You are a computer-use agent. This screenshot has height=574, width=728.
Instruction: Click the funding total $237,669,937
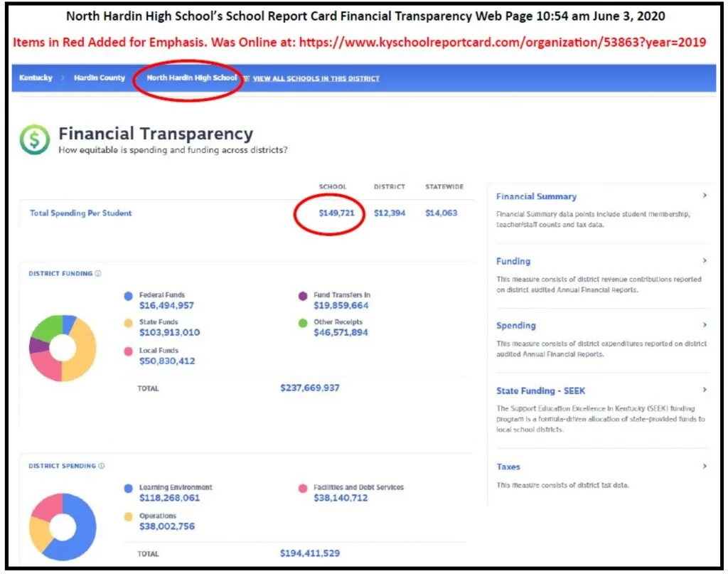click(310, 388)
